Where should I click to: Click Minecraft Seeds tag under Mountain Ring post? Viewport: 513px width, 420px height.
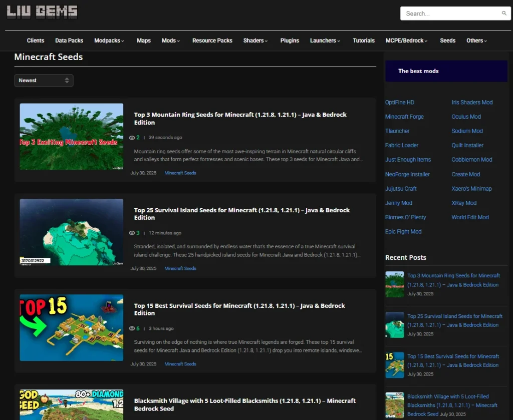point(180,173)
